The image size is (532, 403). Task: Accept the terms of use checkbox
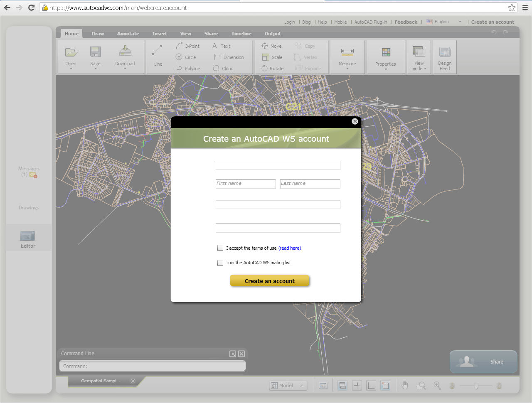(220, 248)
